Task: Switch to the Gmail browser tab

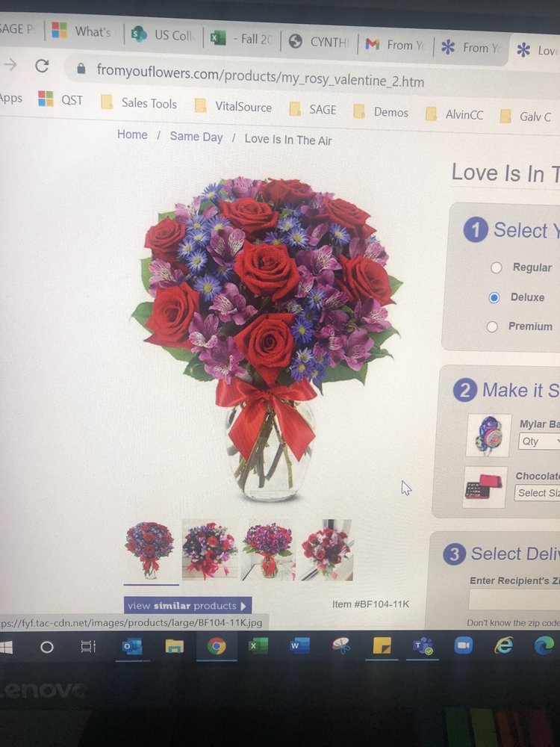Action: coord(396,45)
